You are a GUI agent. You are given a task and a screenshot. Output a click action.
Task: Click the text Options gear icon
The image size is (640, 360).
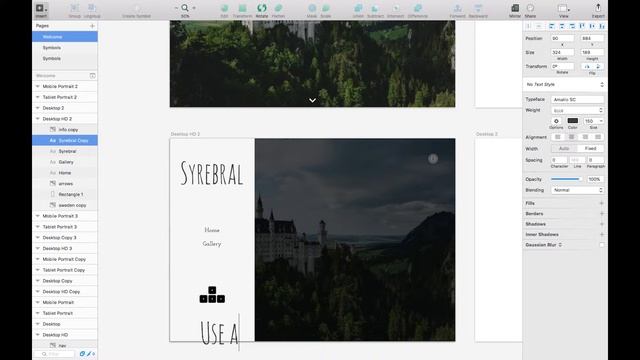tap(556, 121)
